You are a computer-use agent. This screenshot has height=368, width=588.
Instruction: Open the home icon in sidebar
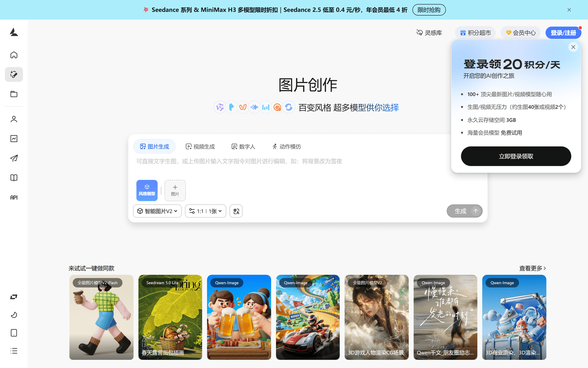click(x=14, y=55)
